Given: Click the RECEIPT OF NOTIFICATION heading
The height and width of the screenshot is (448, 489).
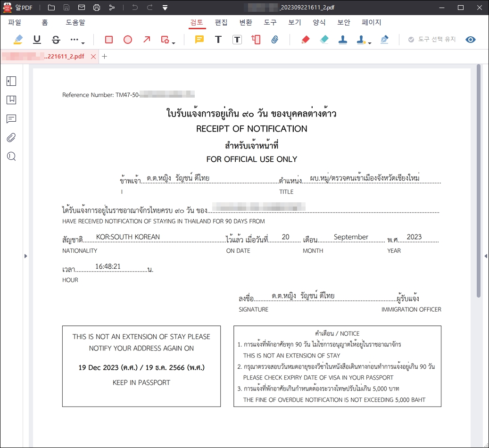Looking at the screenshot, I should tap(252, 129).
